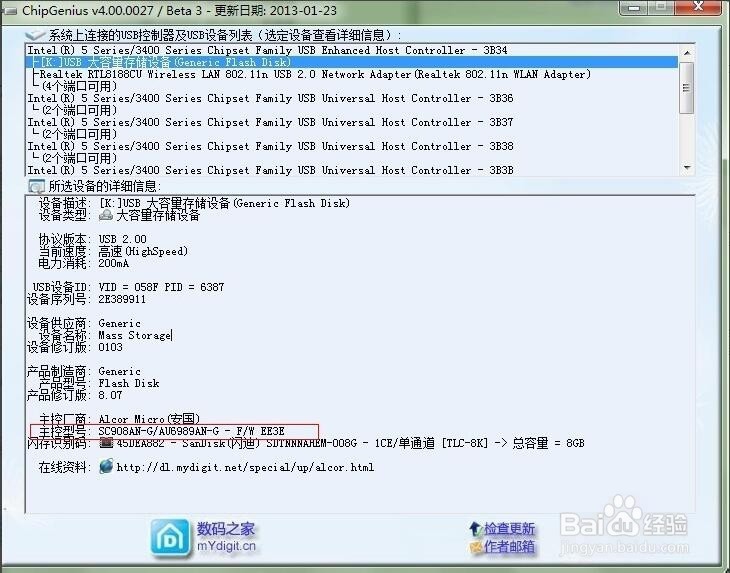Click the VID = 058F PID = 6387 text

pos(161,287)
